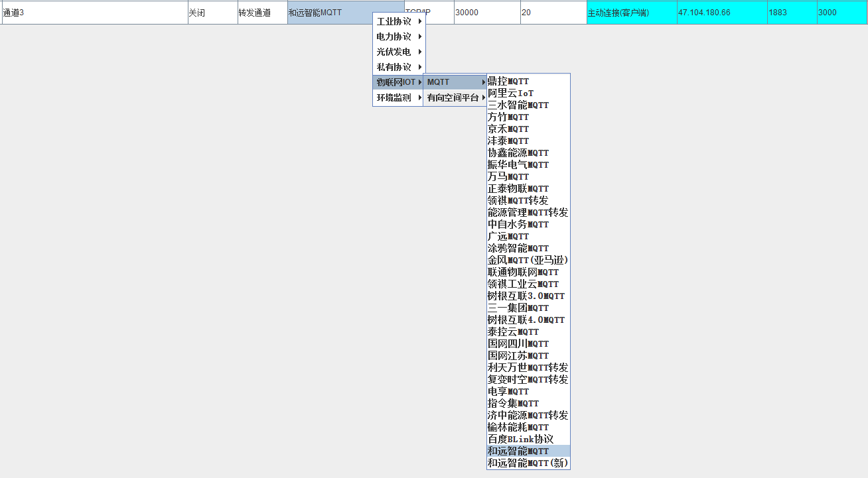868x478 pixels.
Task: Select the MQTT submenu item
Action: [x=455, y=82]
